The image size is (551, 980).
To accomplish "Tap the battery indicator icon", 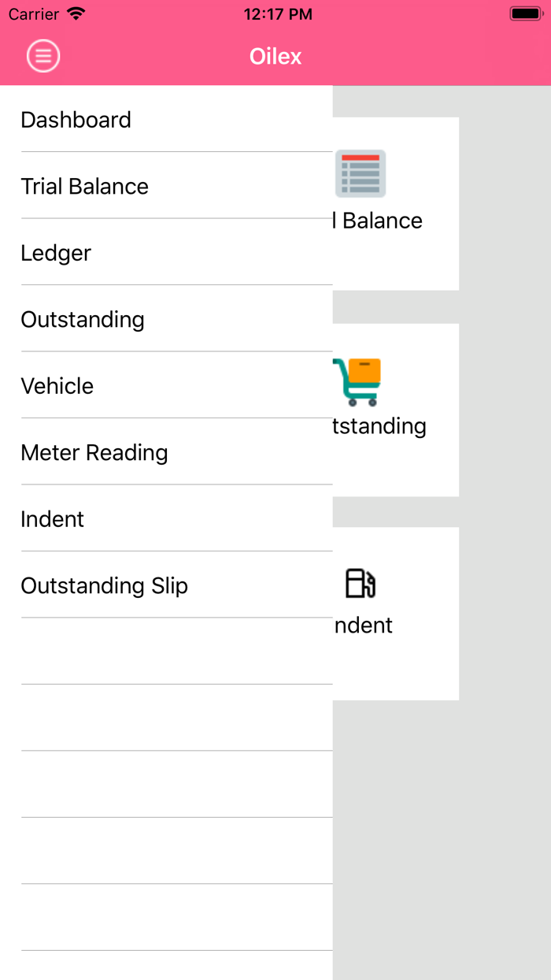I will pyautogui.click(x=525, y=14).
